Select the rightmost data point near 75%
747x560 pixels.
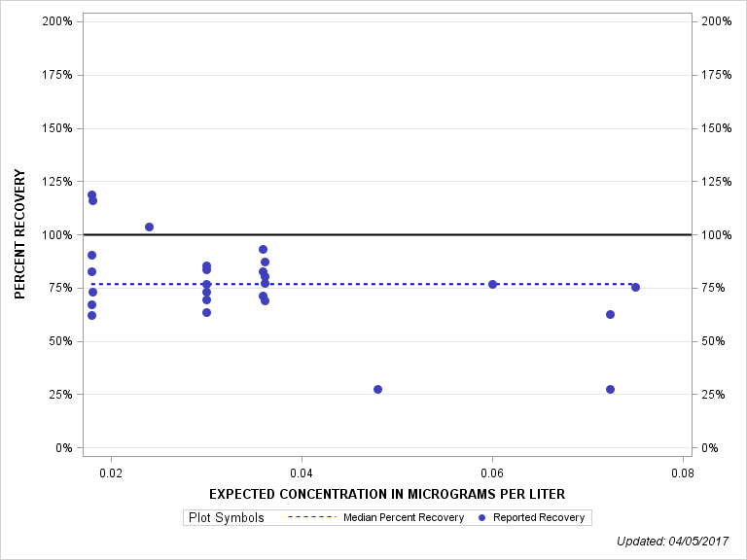[x=635, y=287]
